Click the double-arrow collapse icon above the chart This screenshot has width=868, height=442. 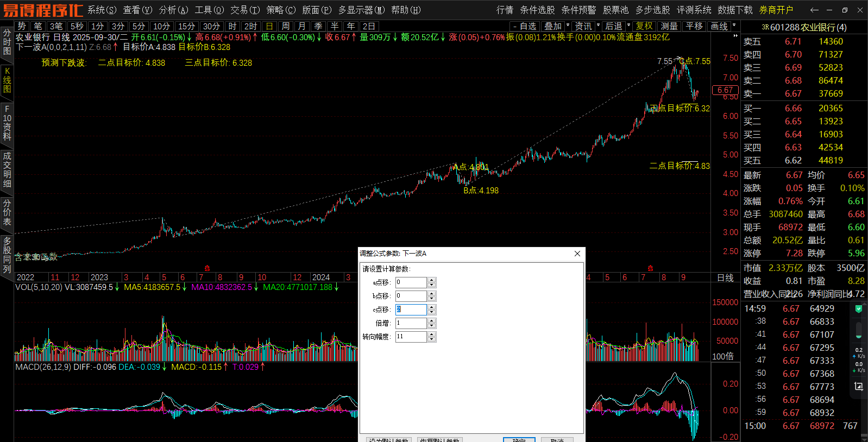click(x=735, y=36)
